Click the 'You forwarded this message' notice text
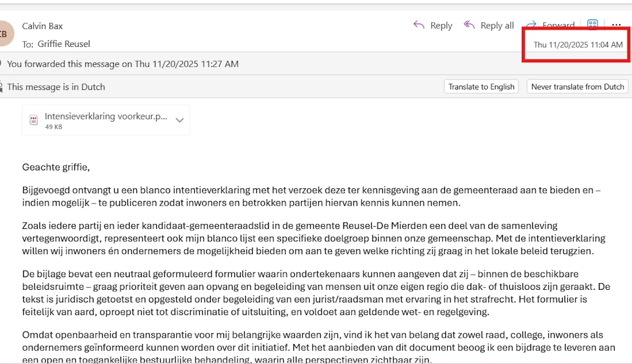632x364 pixels. point(123,64)
